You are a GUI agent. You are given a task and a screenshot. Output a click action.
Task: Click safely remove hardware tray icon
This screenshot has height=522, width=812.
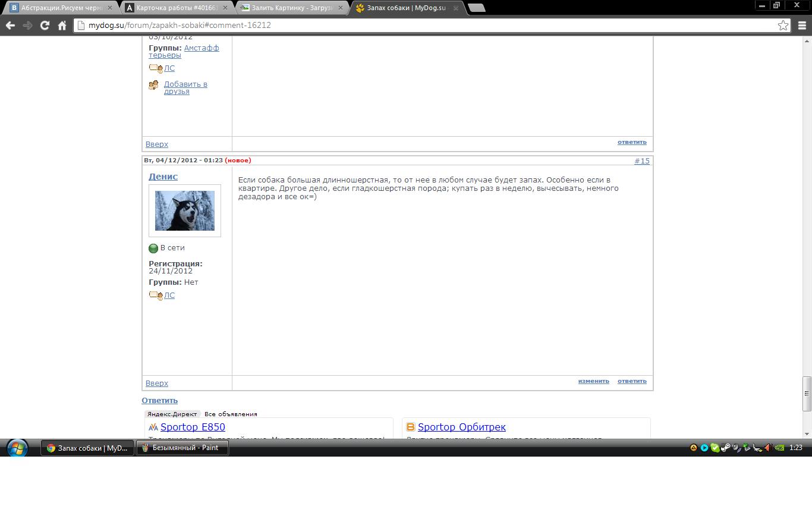(747, 448)
